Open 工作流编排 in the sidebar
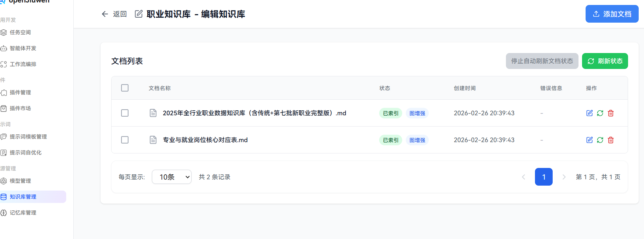This screenshot has height=239, width=644. [23, 64]
